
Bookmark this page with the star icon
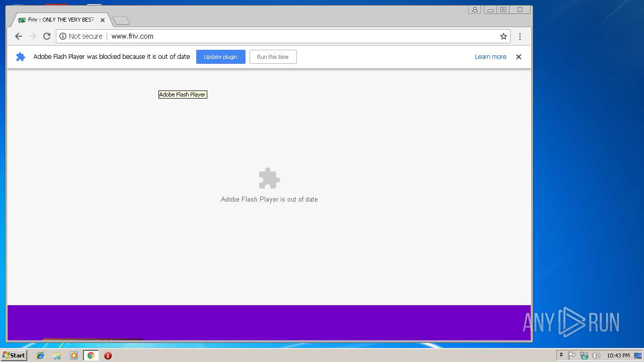503,36
